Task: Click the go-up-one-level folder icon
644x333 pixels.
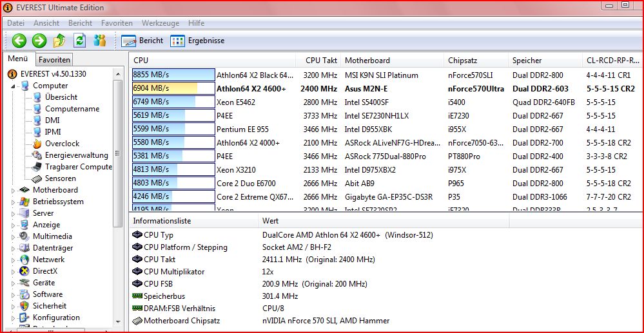Action: pyautogui.click(x=59, y=41)
